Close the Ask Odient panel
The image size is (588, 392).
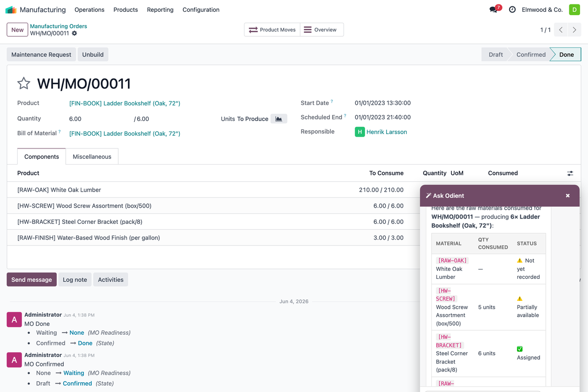pyautogui.click(x=568, y=196)
